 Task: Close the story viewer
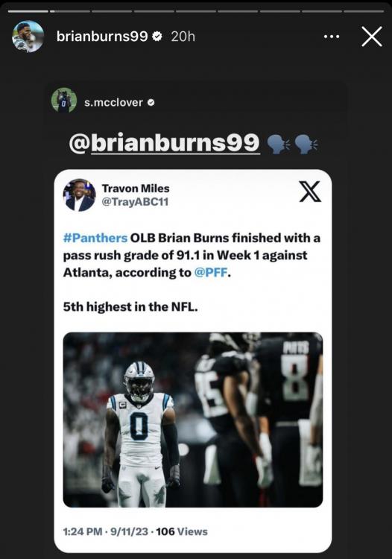(372, 37)
